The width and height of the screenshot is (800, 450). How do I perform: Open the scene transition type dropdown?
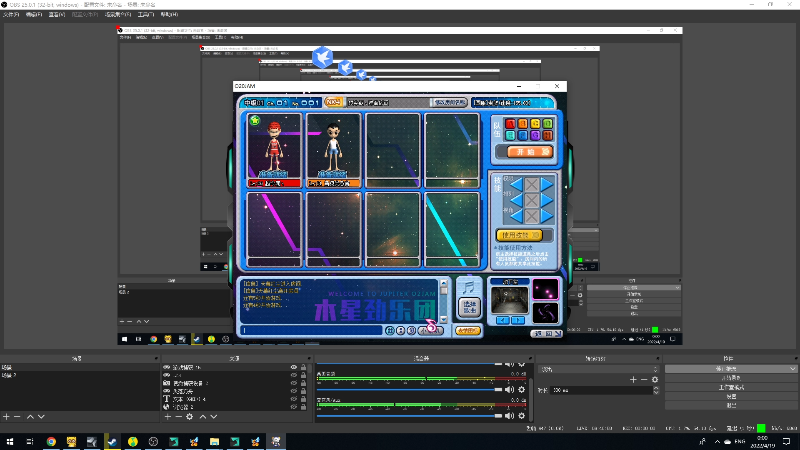(x=599, y=369)
